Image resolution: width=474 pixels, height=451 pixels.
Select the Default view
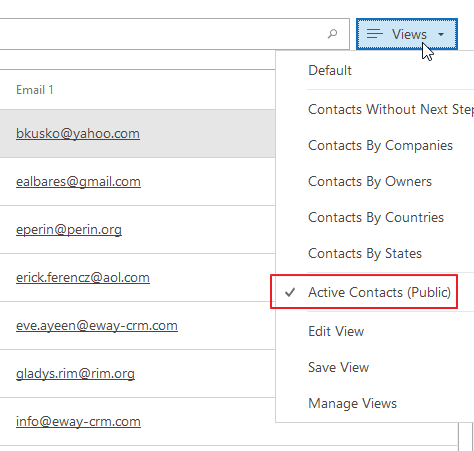(330, 70)
